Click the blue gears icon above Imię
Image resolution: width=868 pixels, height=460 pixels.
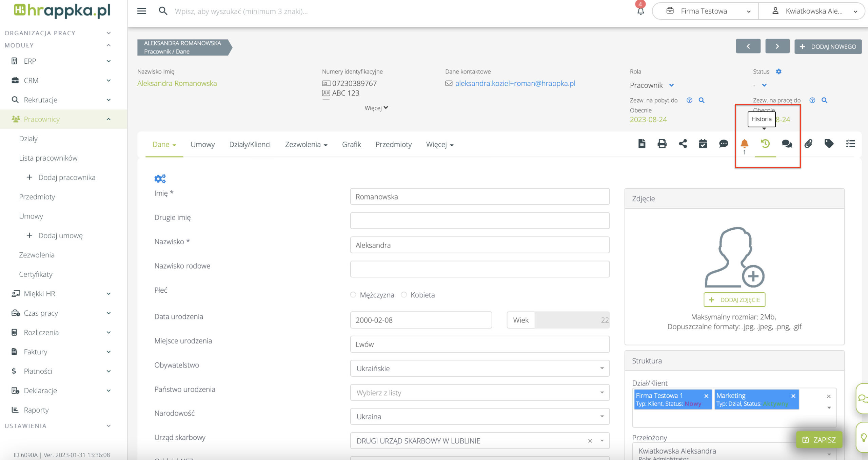point(160,179)
